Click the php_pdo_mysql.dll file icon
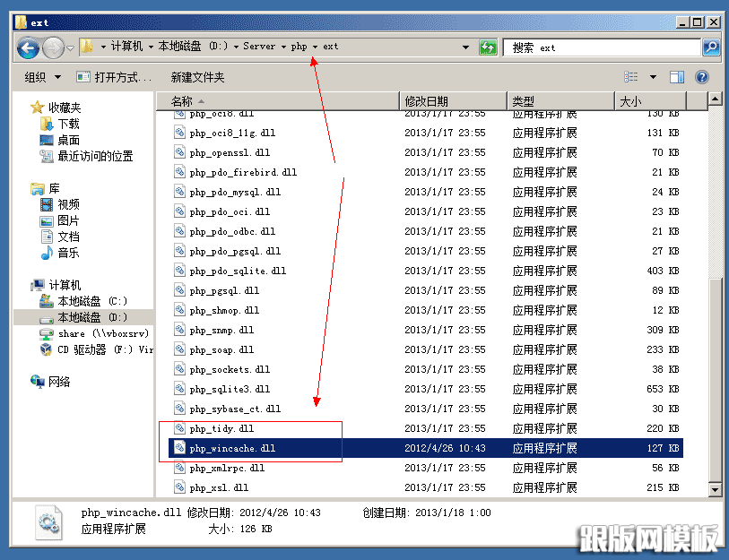 (179, 192)
